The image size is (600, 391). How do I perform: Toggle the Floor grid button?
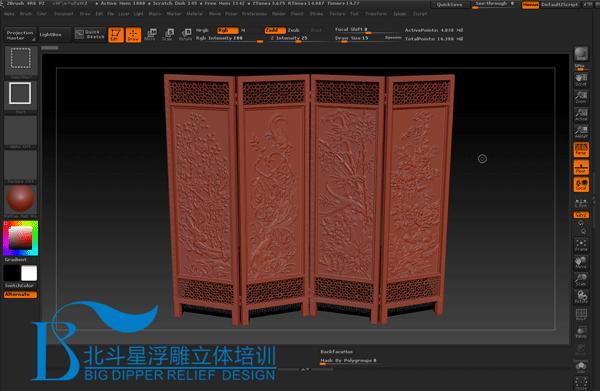pos(581,168)
